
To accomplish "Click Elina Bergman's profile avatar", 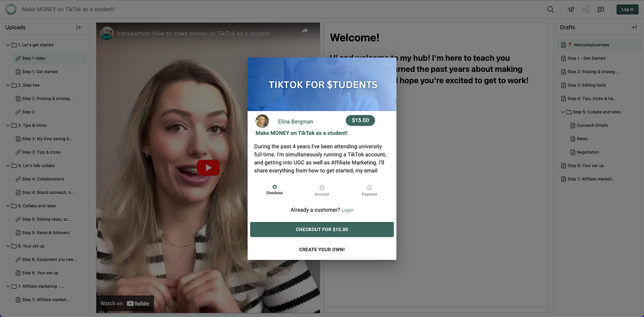I will pyautogui.click(x=262, y=121).
